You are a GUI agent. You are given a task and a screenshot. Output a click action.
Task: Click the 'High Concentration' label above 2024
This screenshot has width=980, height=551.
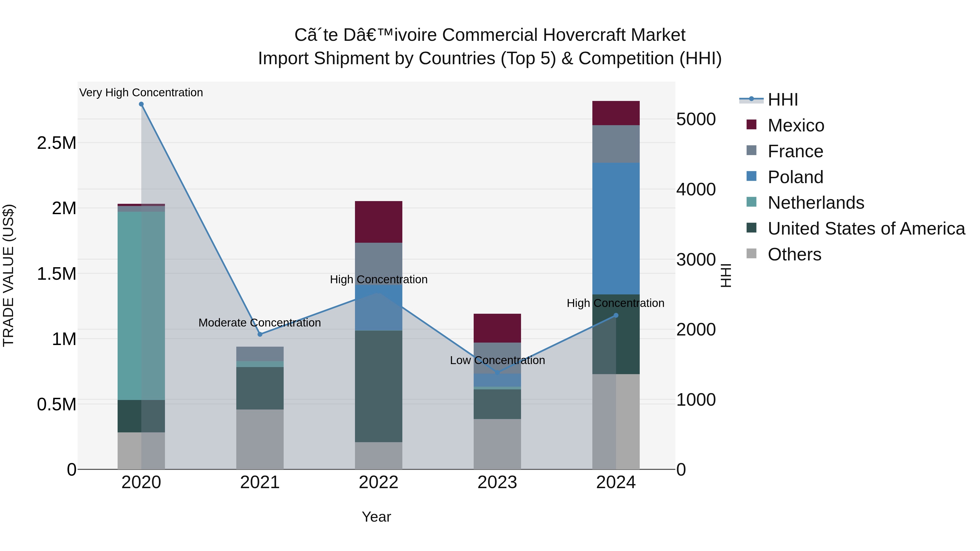[x=615, y=303]
